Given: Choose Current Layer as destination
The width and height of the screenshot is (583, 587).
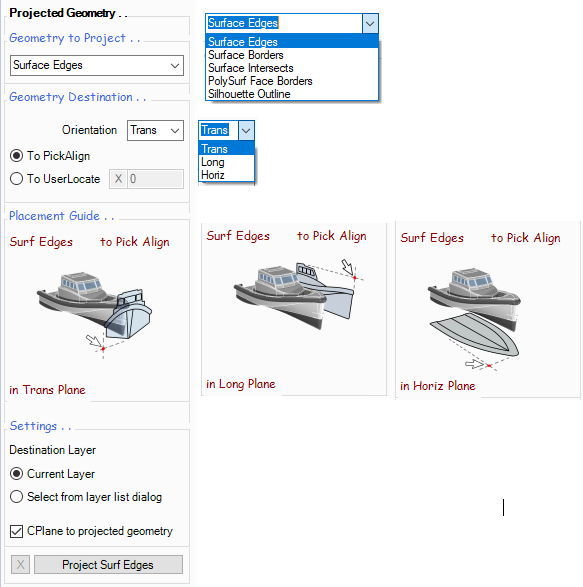Looking at the screenshot, I should [16, 474].
